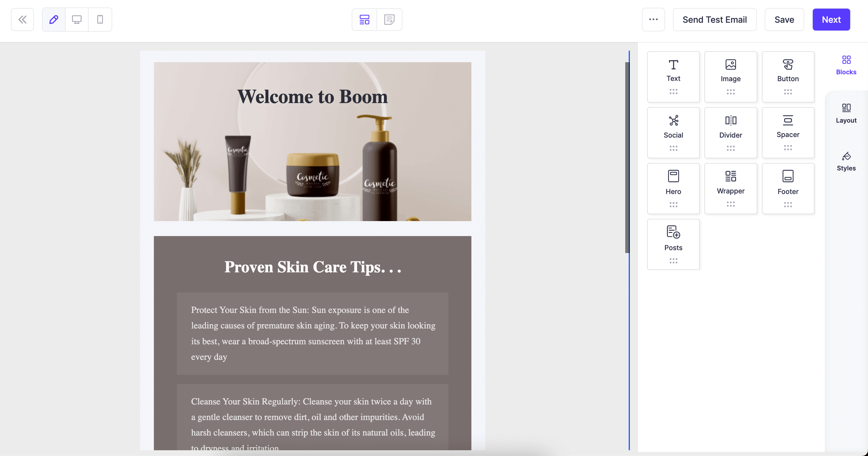This screenshot has height=456, width=868.
Task: Select the Text block
Action: click(673, 77)
